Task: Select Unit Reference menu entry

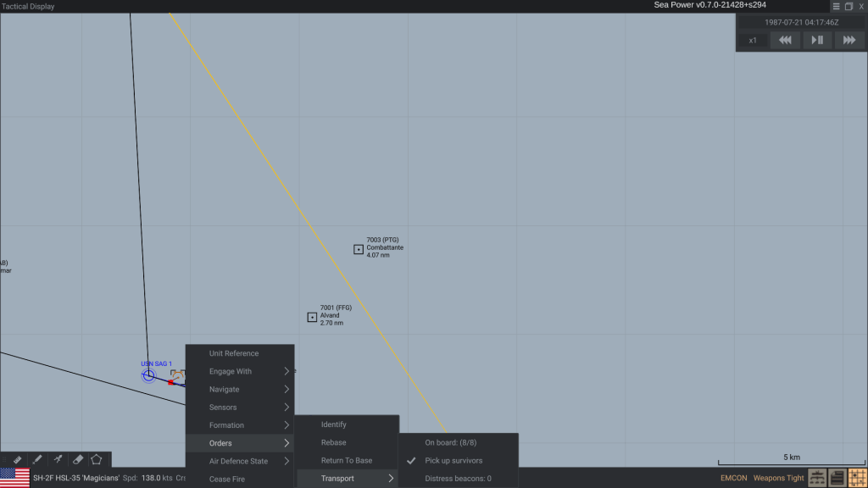Action: click(234, 353)
